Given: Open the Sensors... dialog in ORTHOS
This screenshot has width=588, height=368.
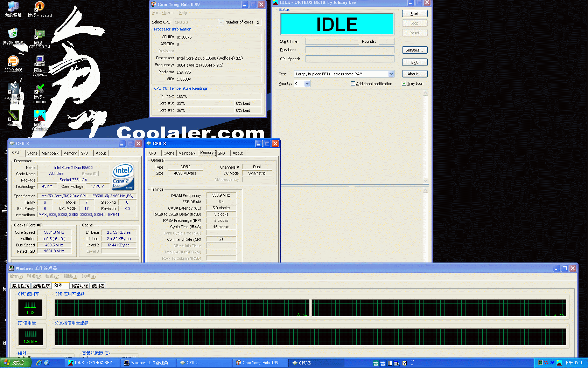Looking at the screenshot, I should click(414, 50).
